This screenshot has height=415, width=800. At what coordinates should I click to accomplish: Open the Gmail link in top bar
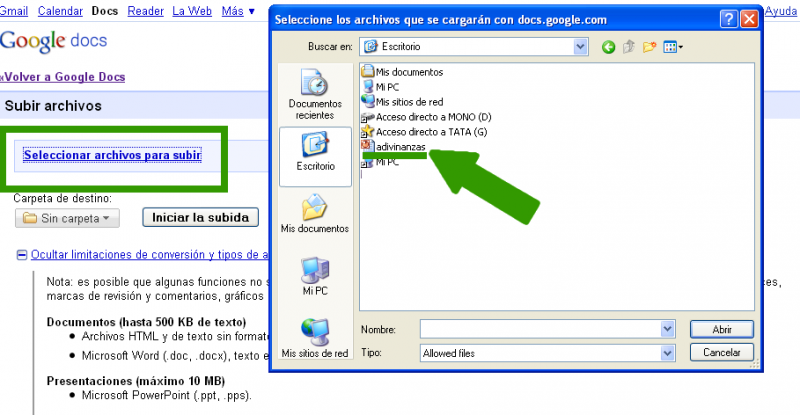click(14, 11)
